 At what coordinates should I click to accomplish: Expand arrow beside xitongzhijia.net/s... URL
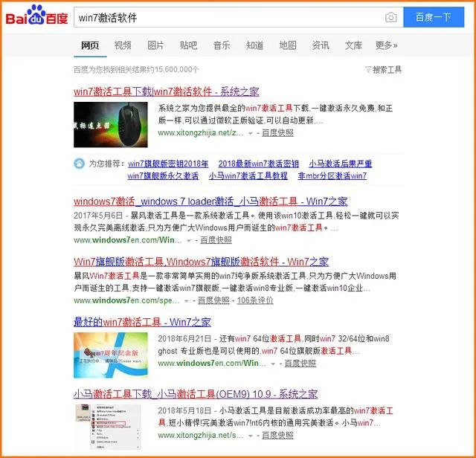[x=251, y=436]
